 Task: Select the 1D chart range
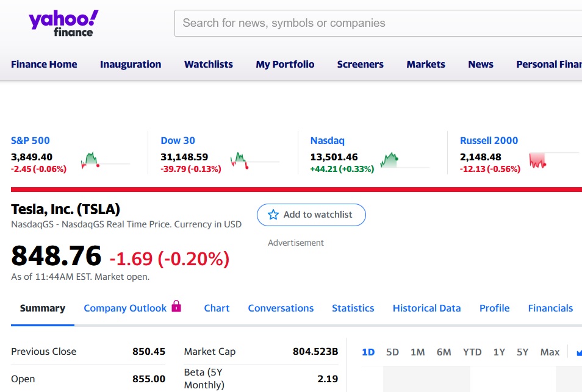tap(368, 352)
